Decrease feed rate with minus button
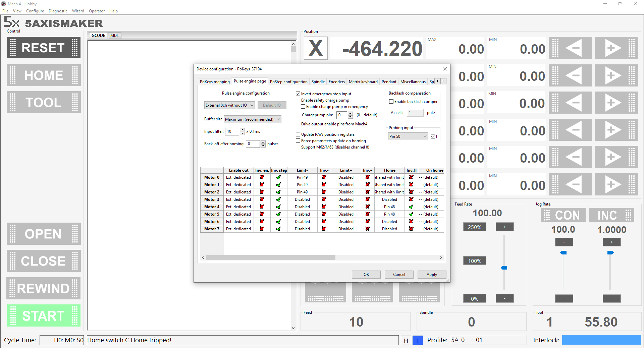 (504, 298)
